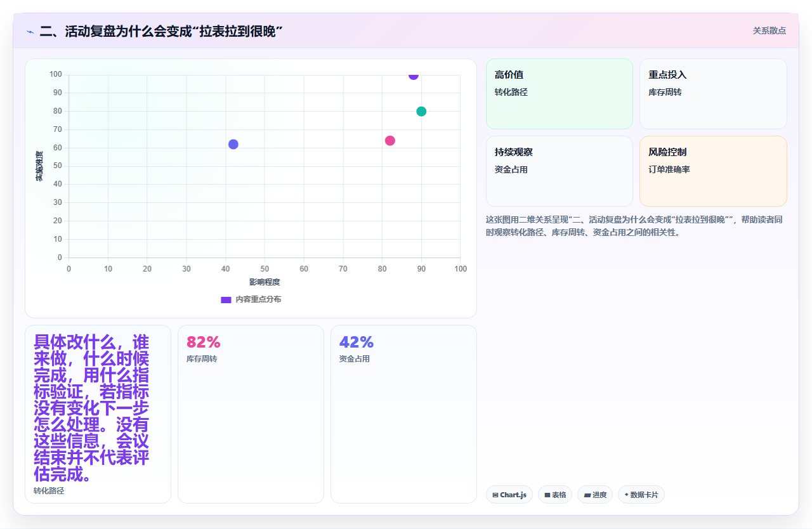Click the 数据卡片 tag chip
Image resolution: width=812 pixels, height=529 pixels.
pyautogui.click(x=641, y=495)
